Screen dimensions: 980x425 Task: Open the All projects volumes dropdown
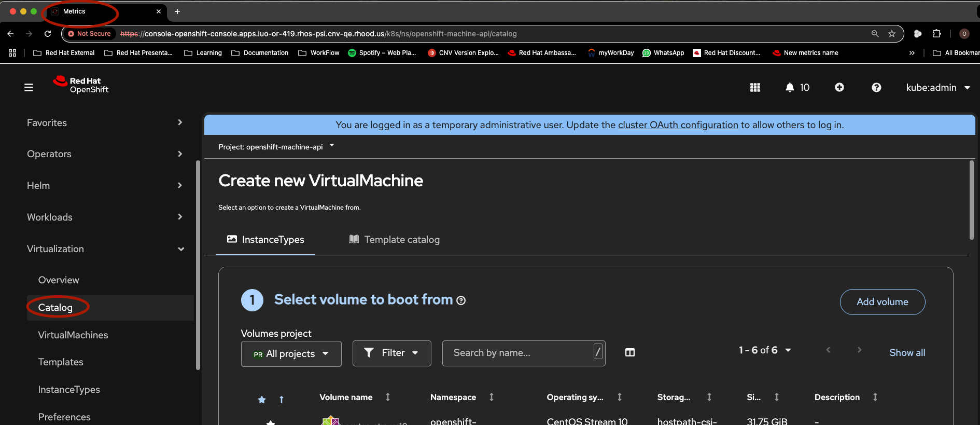point(291,354)
